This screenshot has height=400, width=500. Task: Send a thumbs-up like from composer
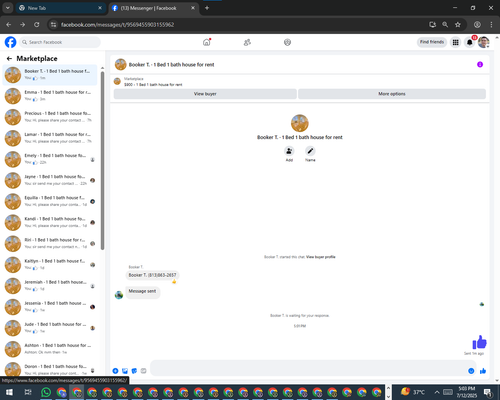tap(483, 371)
